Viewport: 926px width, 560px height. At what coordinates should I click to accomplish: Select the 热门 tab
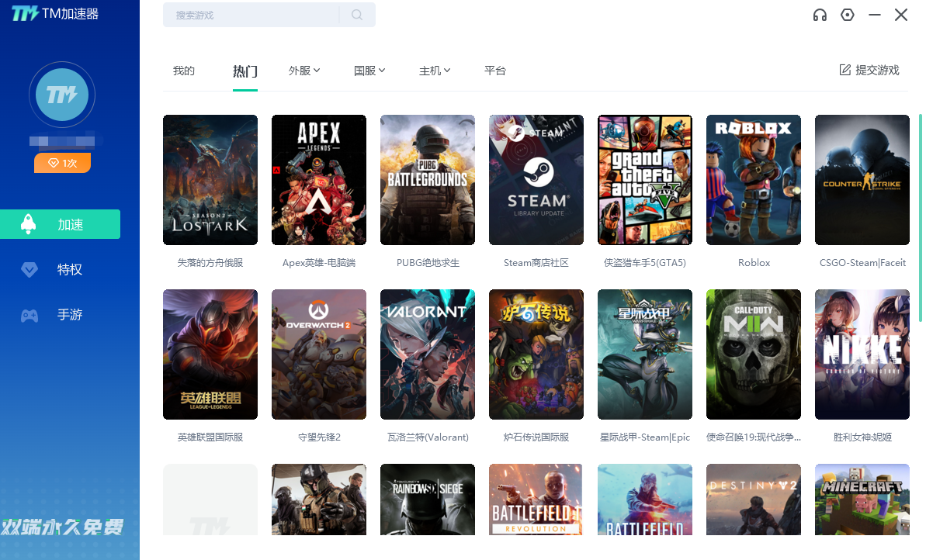pyautogui.click(x=245, y=71)
